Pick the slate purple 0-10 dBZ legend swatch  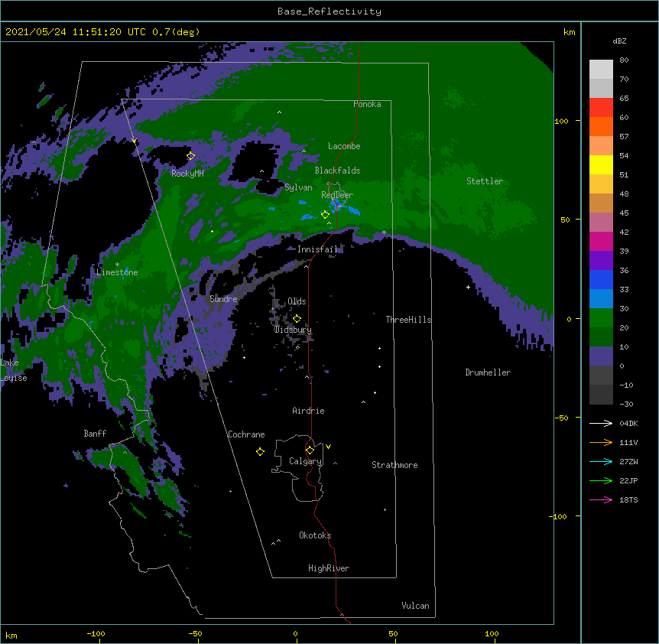tap(601, 356)
